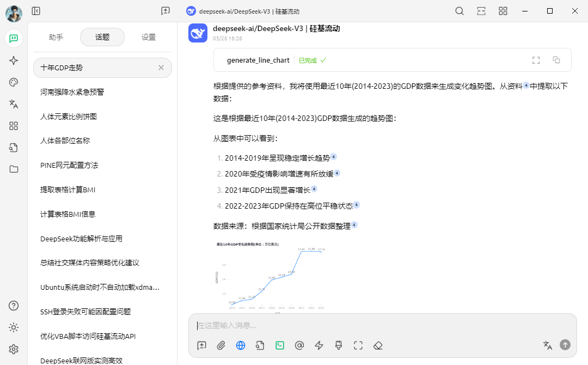Click the search icon in title bar
The width and height of the screenshot is (588, 365).
click(x=460, y=11)
